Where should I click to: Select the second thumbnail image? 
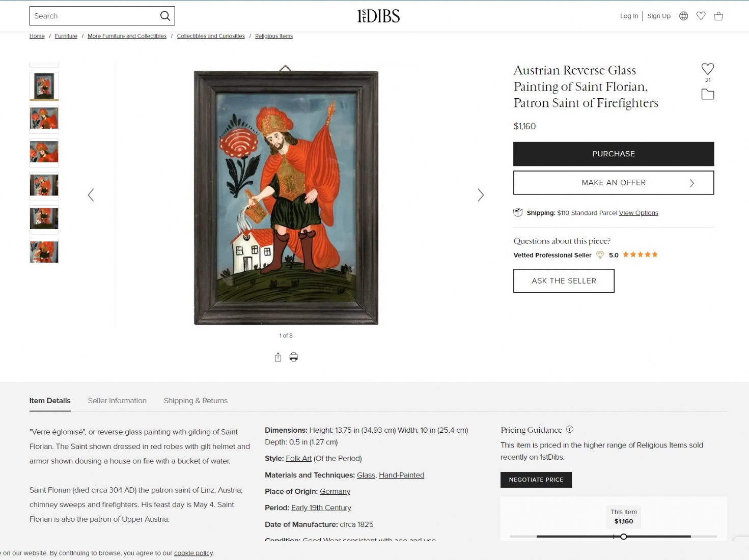44,119
